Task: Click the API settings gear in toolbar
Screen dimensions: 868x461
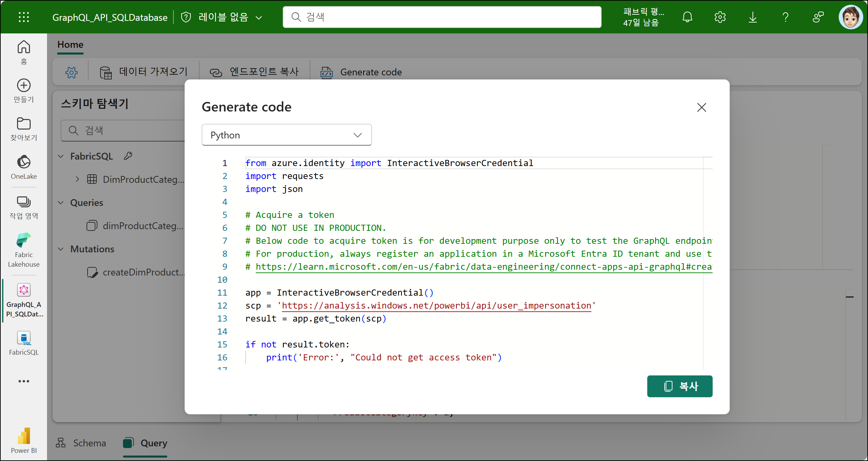Action: (x=71, y=72)
